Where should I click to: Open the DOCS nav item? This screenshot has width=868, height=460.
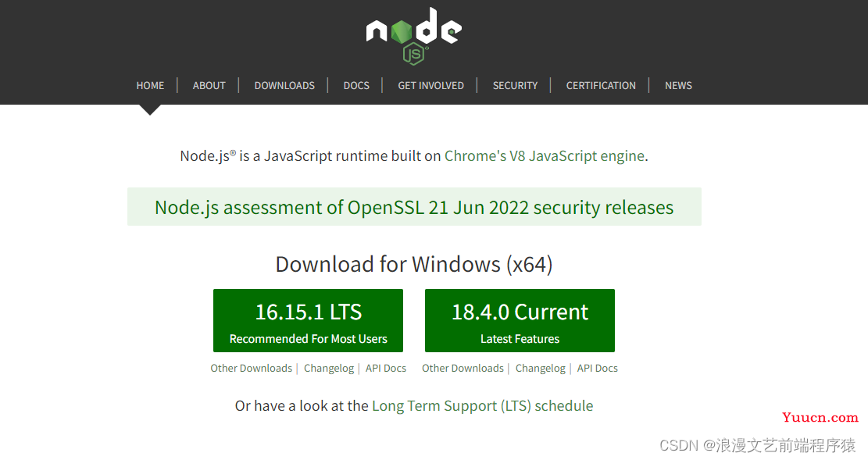(356, 86)
